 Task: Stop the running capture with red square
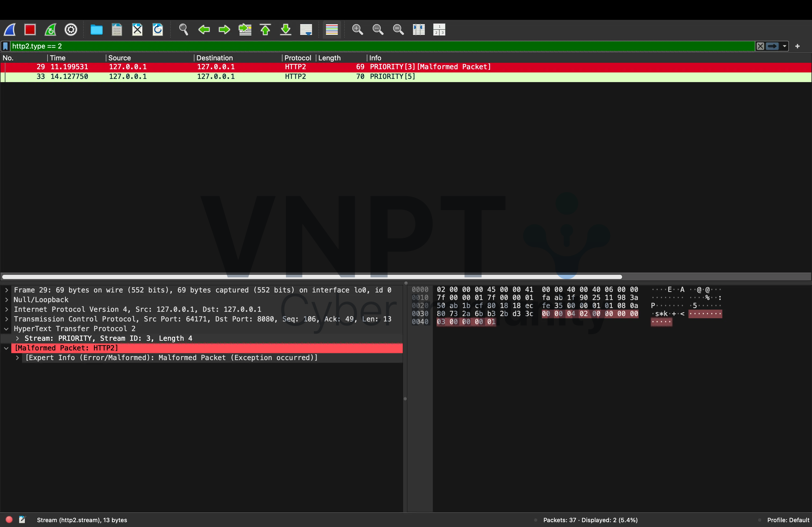30,30
